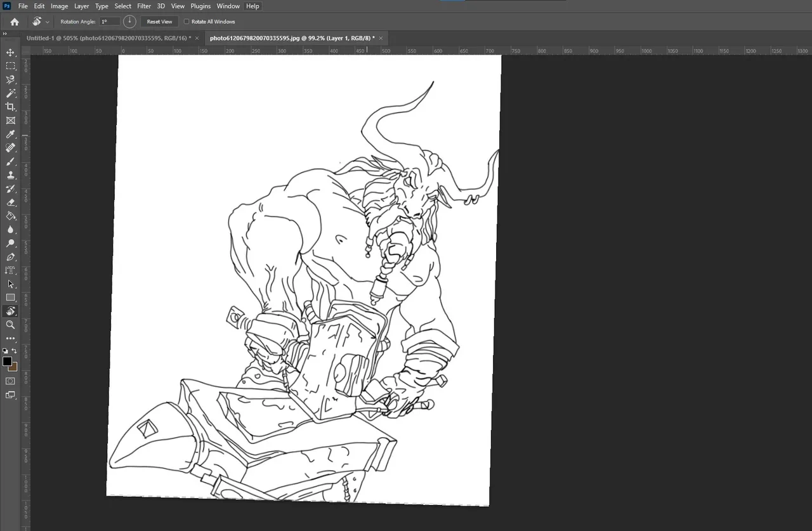Change the screen mode
This screenshot has height=531, width=812.
[10, 395]
